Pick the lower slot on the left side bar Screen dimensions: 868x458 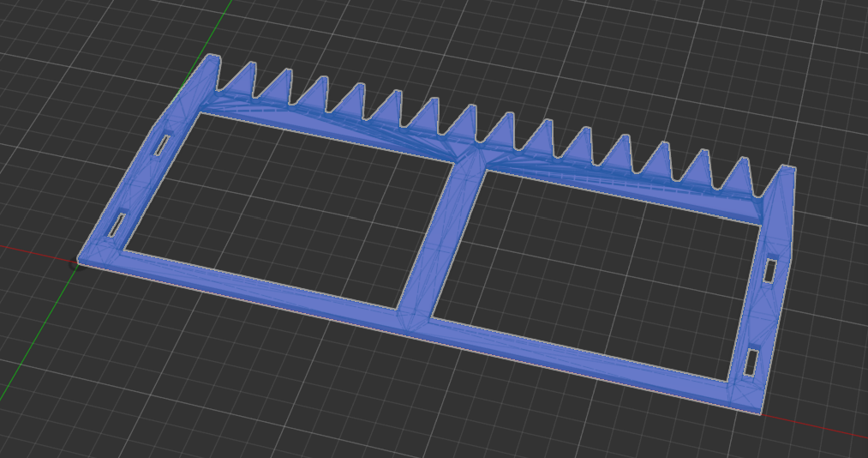(x=116, y=225)
